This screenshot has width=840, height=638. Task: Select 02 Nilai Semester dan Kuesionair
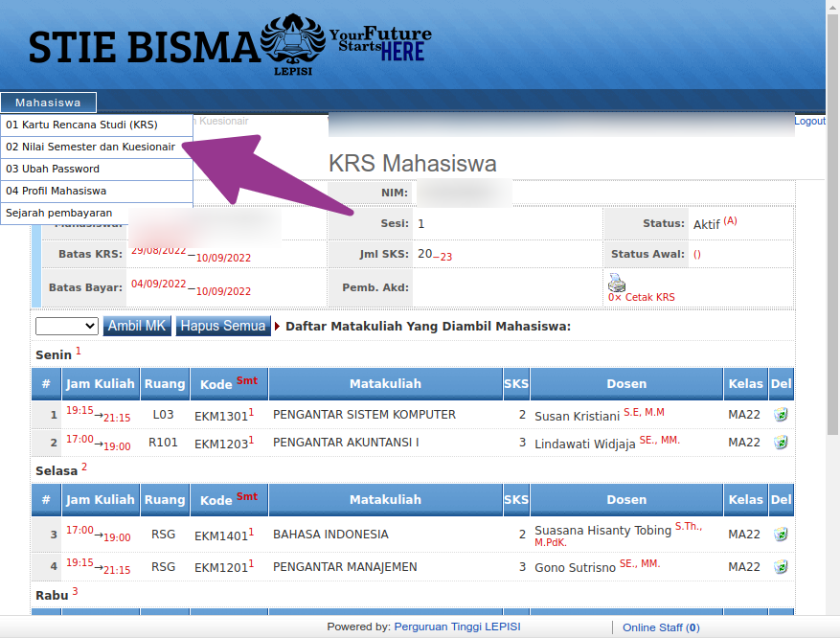point(97,147)
